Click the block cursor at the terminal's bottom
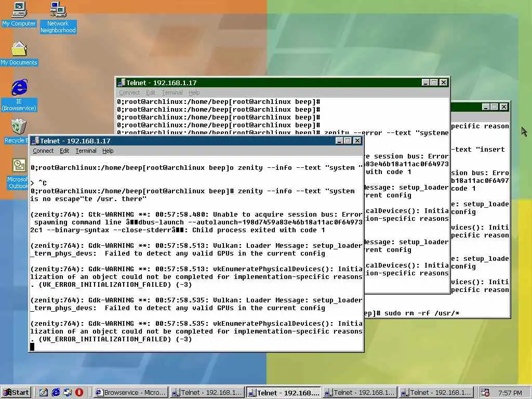532x399 pixels. coord(32,347)
